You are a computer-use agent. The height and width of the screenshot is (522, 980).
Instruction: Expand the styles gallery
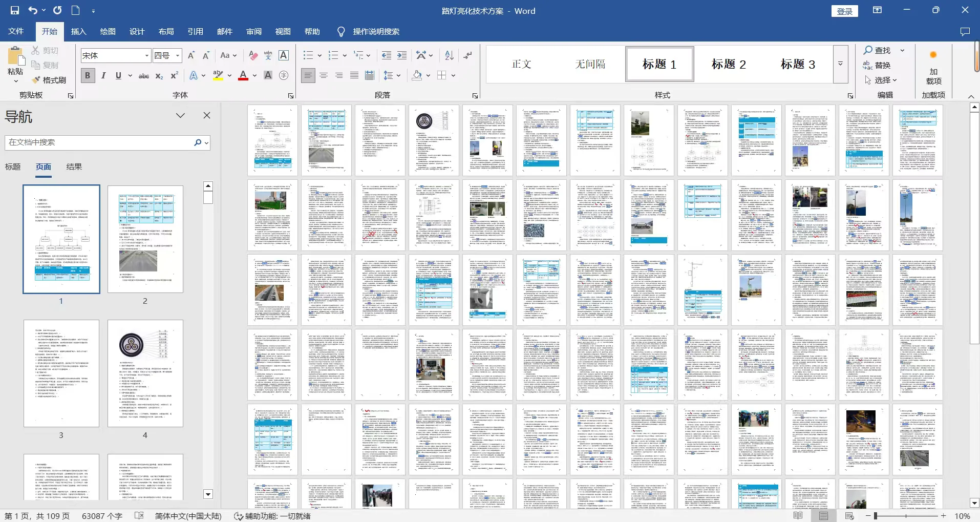click(x=840, y=64)
